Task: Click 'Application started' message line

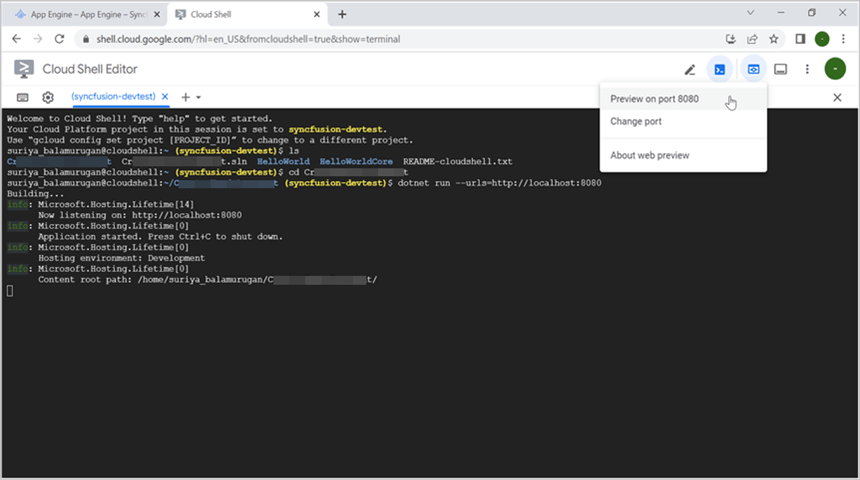Action: tap(161, 237)
